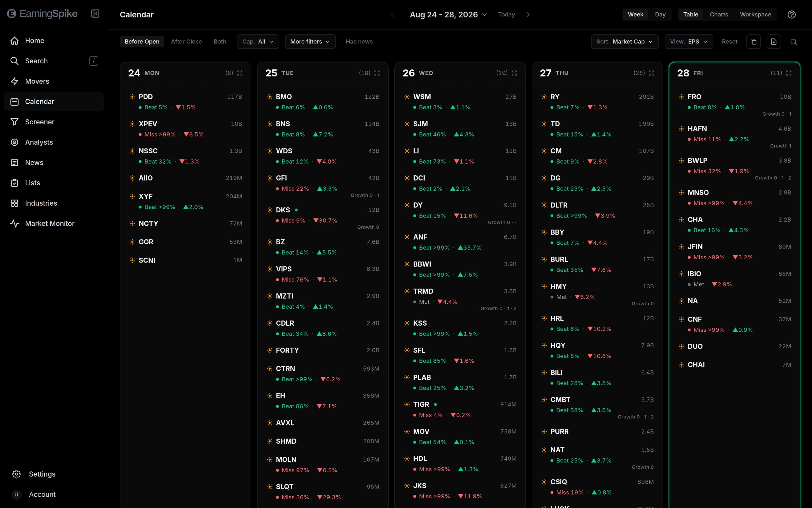
Task: Click the Today button
Action: 506,15
